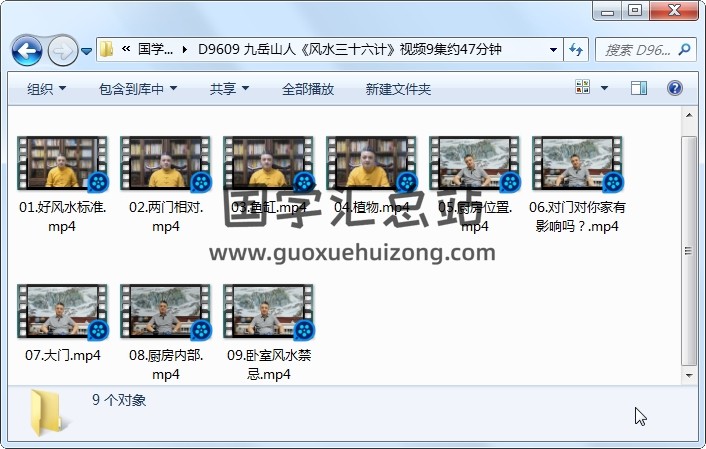The width and height of the screenshot is (706, 449).
Task: Select the 02.两门相对.mp4 thumbnail
Action: click(x=165, y=163)
